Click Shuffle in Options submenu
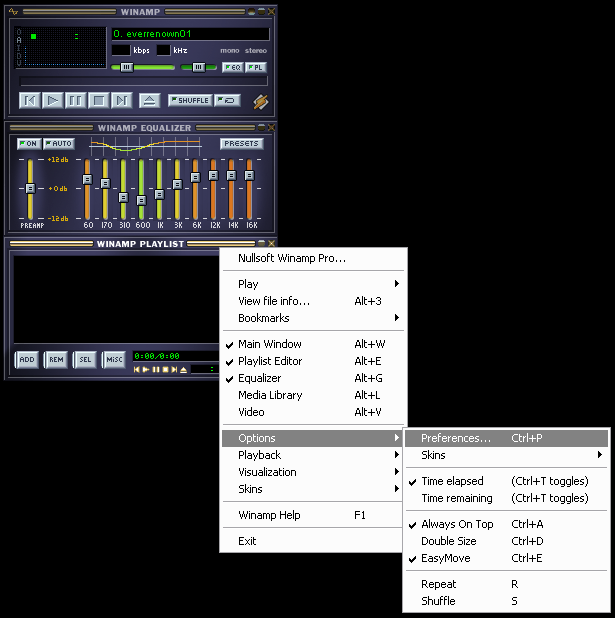This screenshot has height=618, width=615. 507,601
